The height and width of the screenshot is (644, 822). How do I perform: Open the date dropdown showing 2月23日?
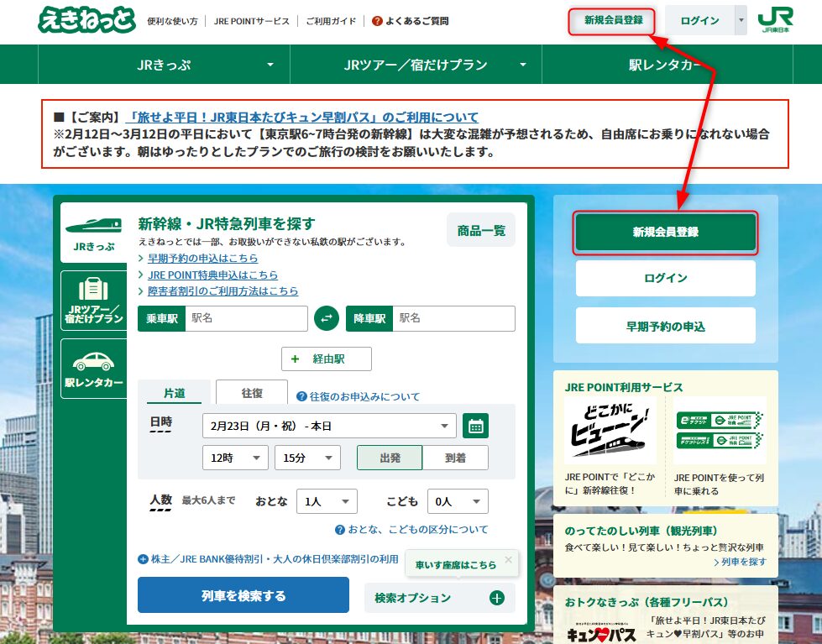coord(329,426)
